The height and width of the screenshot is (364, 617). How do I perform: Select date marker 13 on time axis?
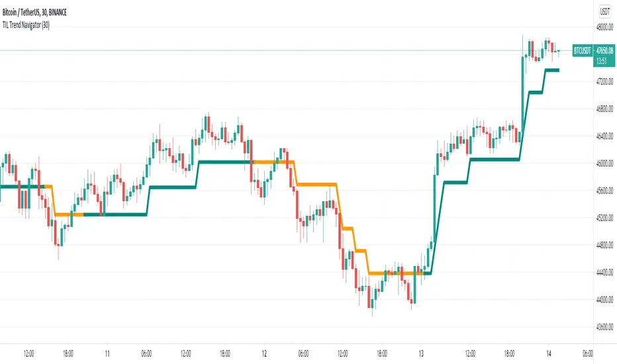coord(420,353)
